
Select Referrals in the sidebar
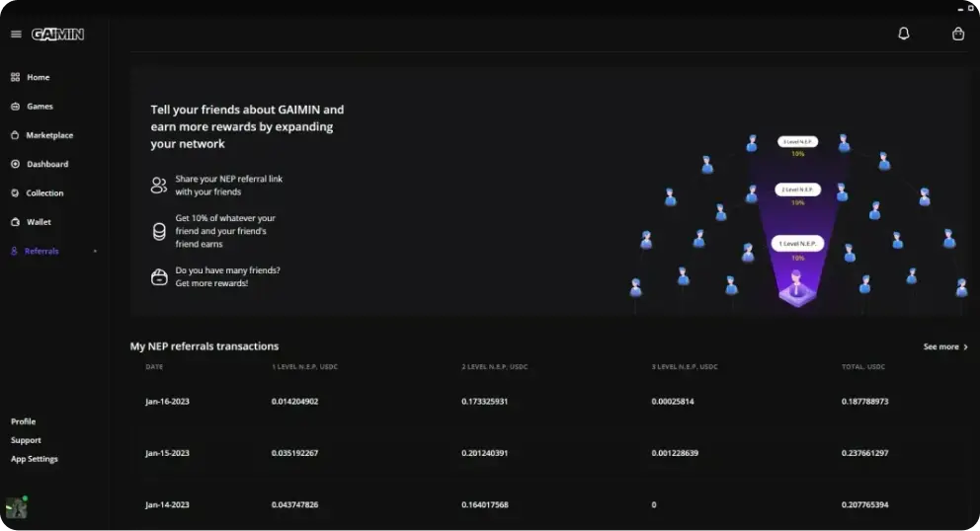(41, 251)
